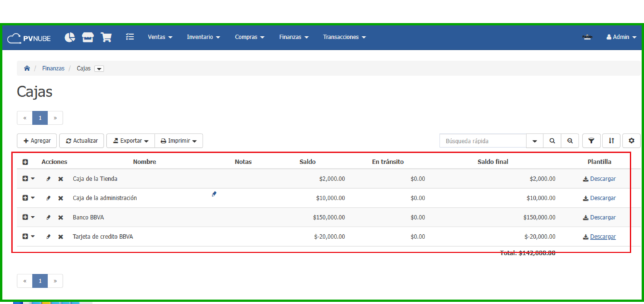Open the Inventario menu
The image size is (644, 304).
click(203, 37)
